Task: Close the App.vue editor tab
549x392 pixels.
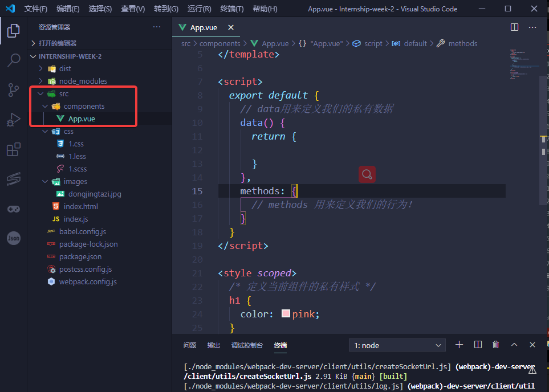Action: [x=231, y=27]
